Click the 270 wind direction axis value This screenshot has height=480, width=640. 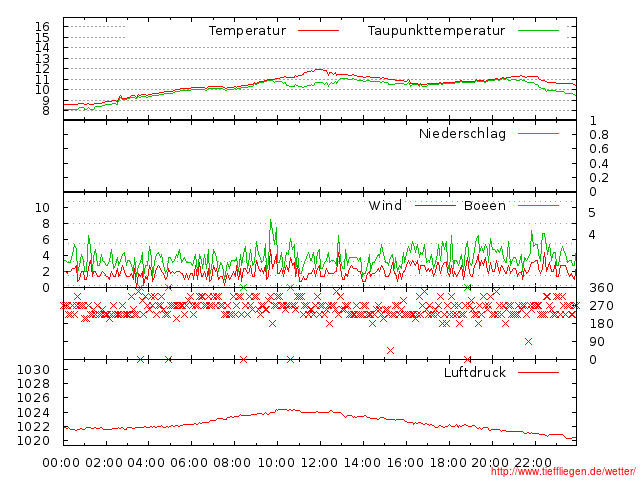click(x=601, y=306)
